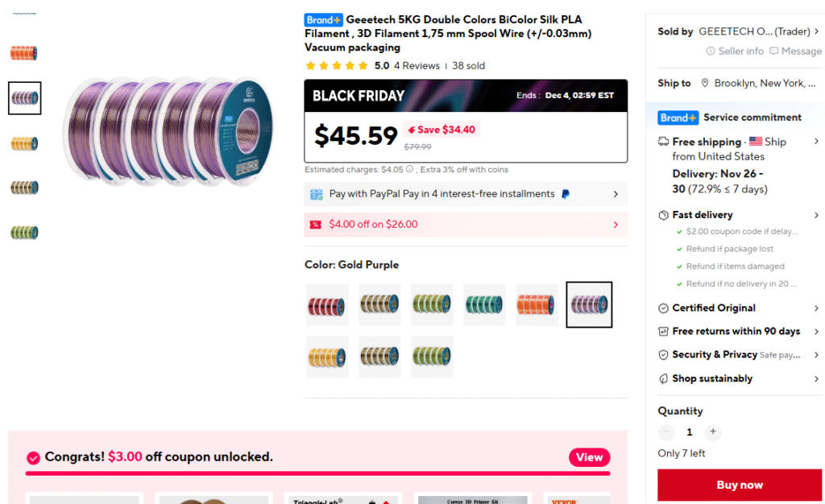
Task: View the unlocked $3.00 coupon
Action: (x=589, y=457)
